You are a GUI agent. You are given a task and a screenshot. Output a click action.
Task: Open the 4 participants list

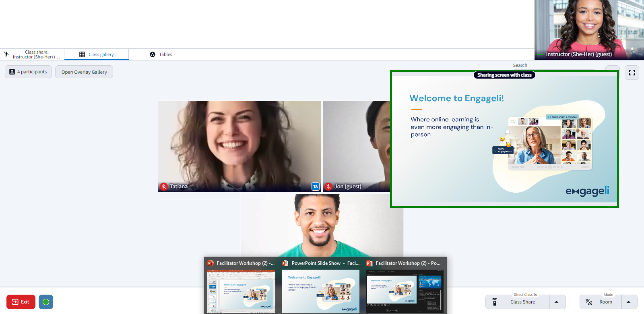click(28, 72)
